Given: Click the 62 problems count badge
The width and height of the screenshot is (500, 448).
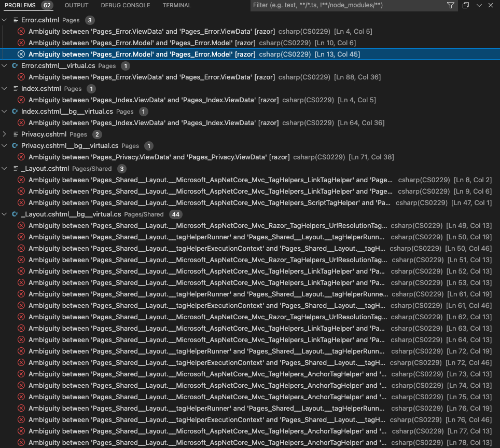Looking at the screenshot, I should 47,5.
